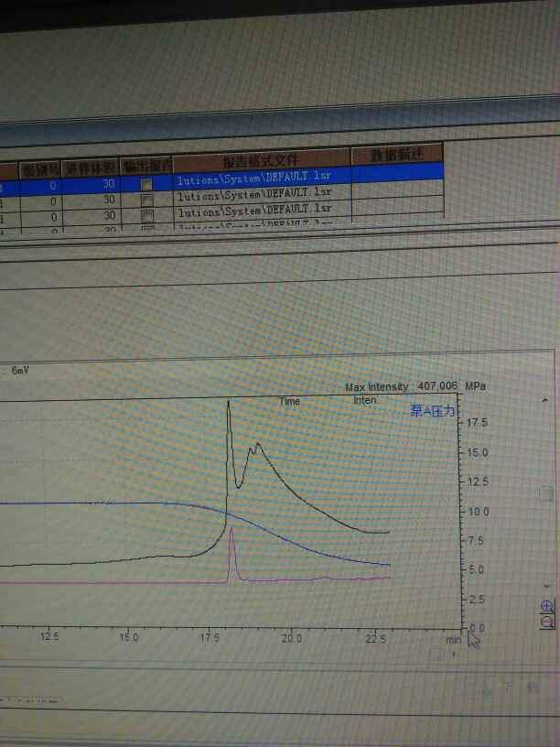
Task: Tick the output report checkbox in second row
Action: click(147, 200)
